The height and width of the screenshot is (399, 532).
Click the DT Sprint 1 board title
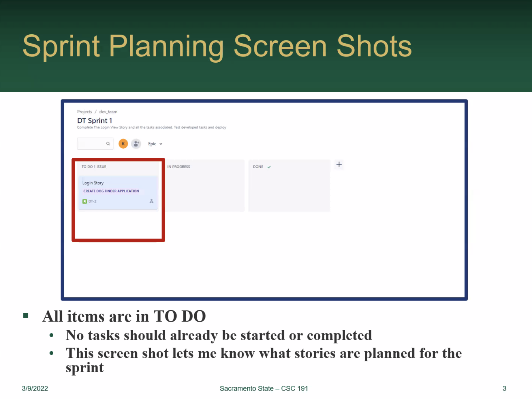(94, 121)
